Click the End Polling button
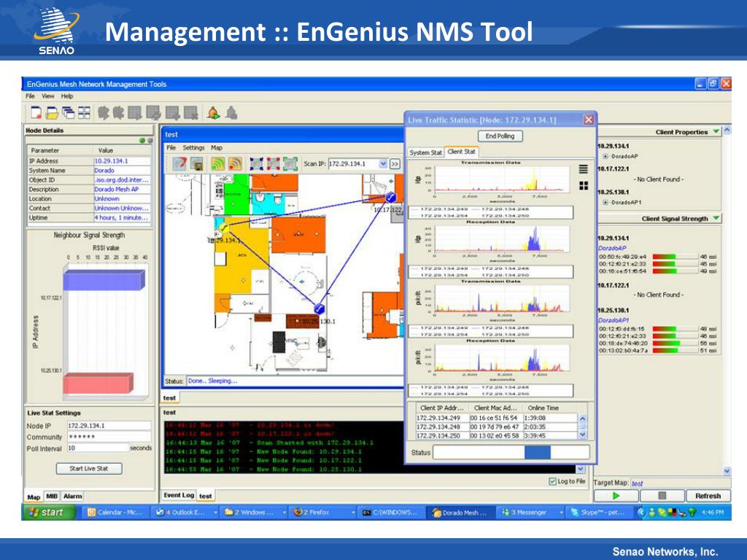The image size is (747, 560). pos(500,136)
